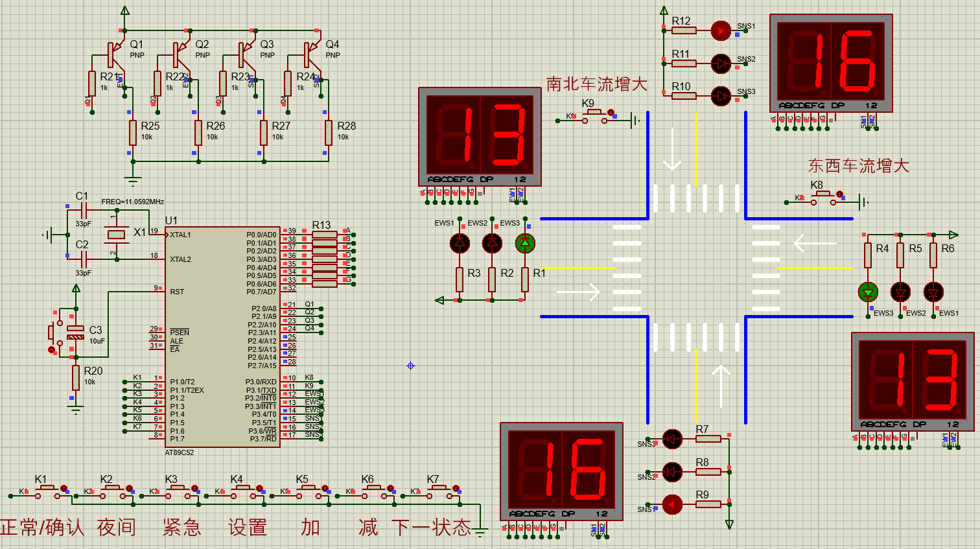Click the FREQ=11.0592MHz text
This screenshot has height=549, width=980.
[x=133, y=202]
